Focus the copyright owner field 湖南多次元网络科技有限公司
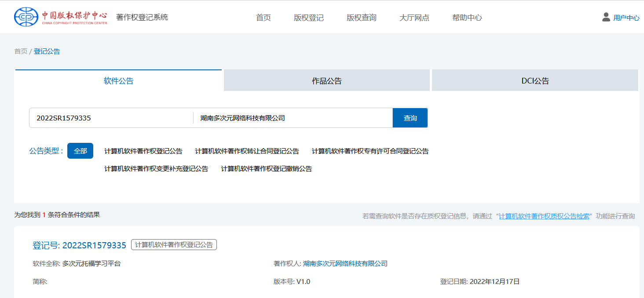Image resolution: width=644 pixels, height=298 pixels. [293, 118]
